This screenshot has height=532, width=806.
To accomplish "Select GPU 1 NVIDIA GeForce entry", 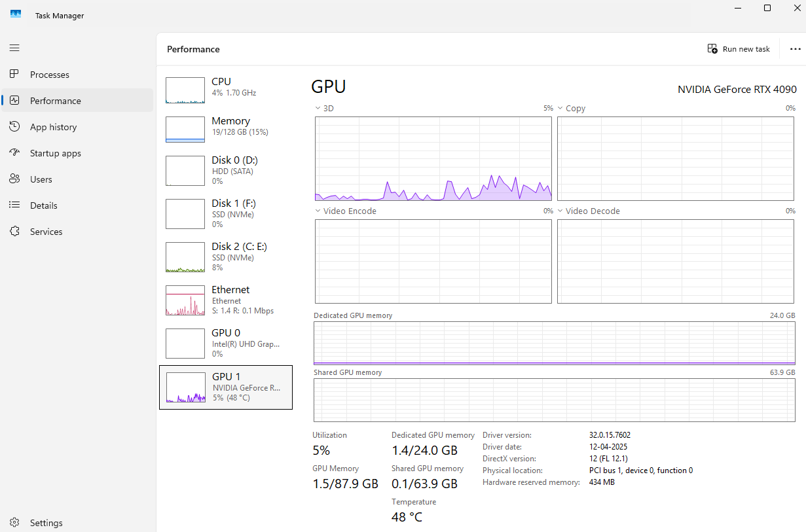I will click(x=226, y=387).
